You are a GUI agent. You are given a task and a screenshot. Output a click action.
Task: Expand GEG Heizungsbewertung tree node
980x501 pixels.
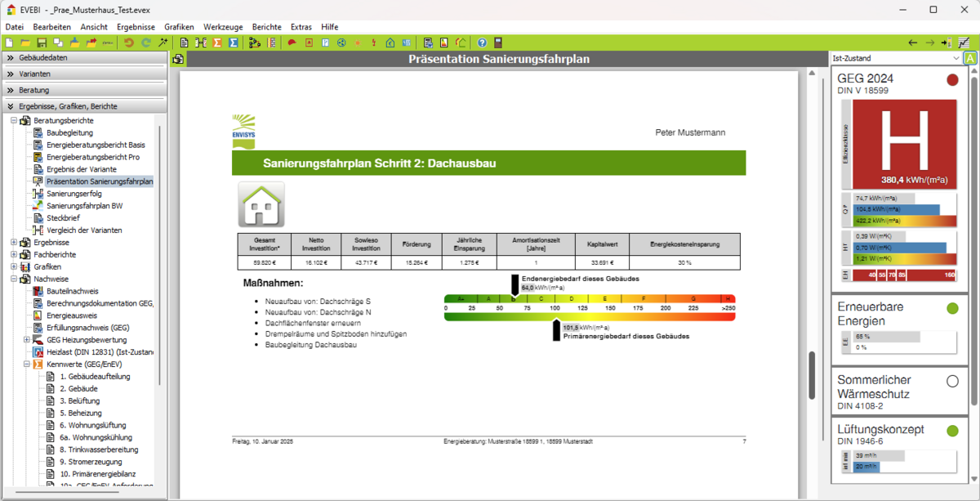point(27,340)
